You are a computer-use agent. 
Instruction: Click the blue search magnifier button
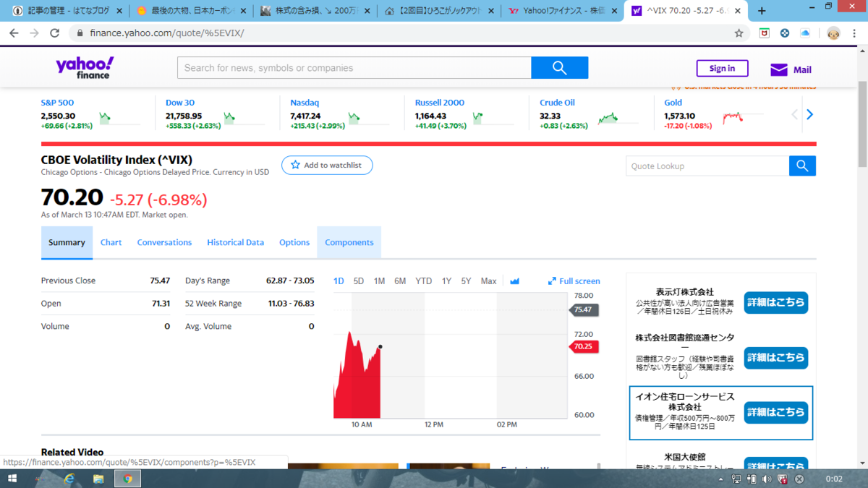click(559, 68)
